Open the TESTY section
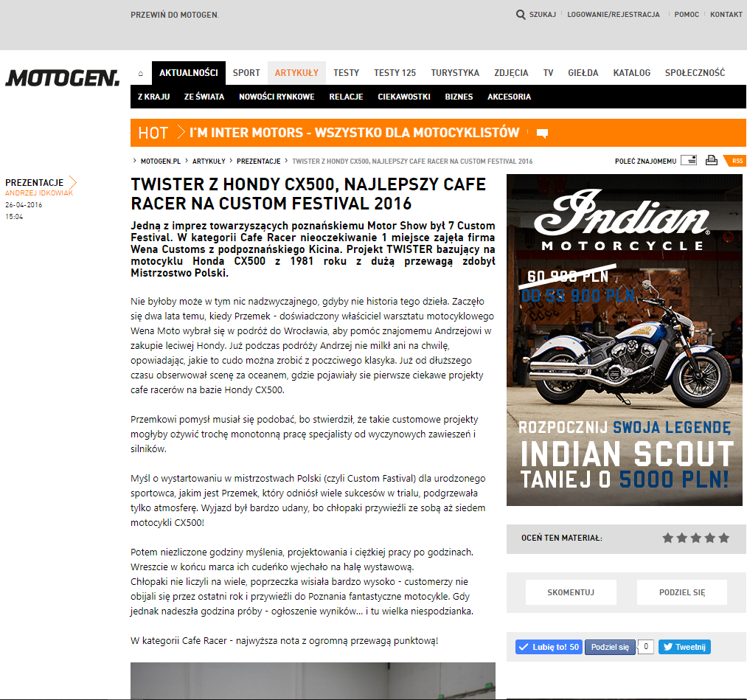This screenshot has width=747, height=700. click(346, 73)
